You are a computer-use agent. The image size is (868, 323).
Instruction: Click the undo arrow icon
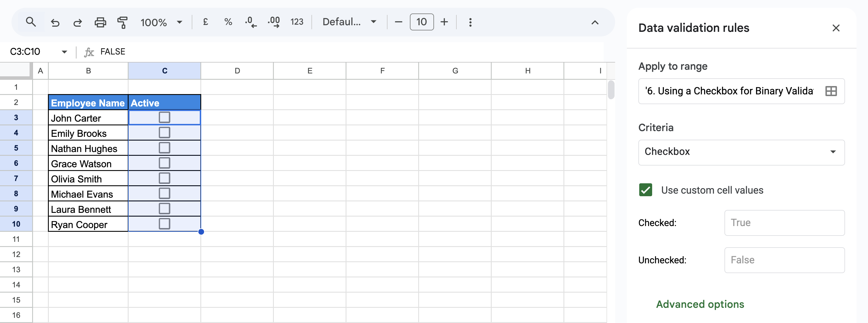55,23
